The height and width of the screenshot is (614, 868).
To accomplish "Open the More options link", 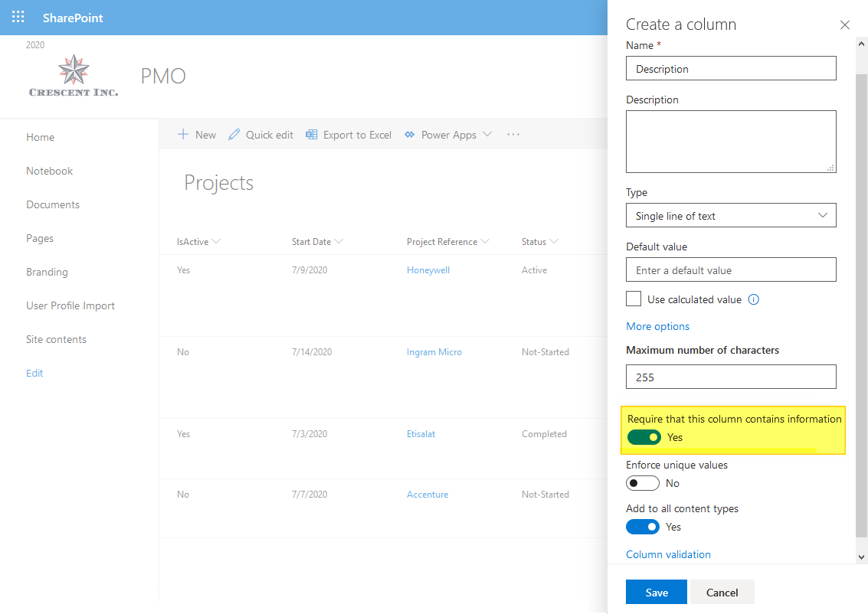I will click(657, 326).
